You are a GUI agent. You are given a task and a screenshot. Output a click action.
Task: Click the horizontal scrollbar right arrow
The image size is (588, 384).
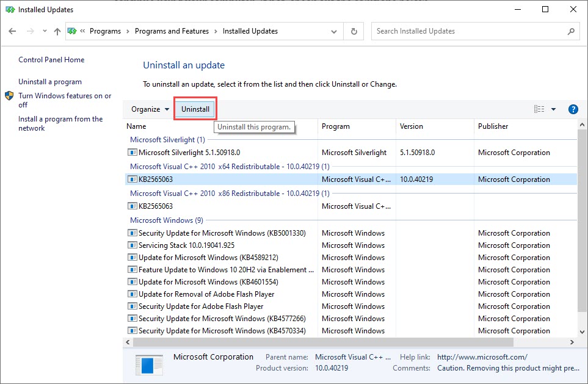(x=572, y=342)
